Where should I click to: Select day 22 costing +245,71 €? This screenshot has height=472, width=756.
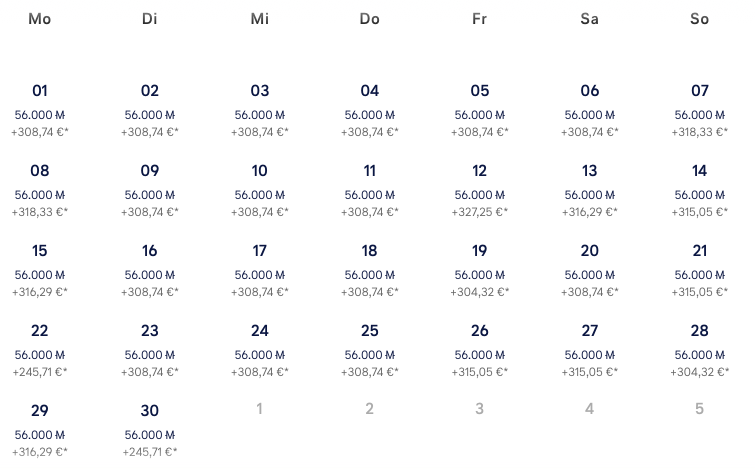(x=40, y=350)
